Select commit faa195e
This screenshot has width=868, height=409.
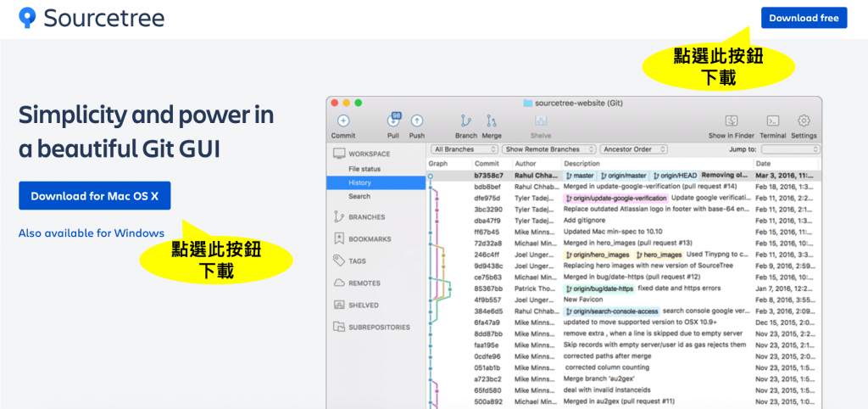[x=624, y=345]
